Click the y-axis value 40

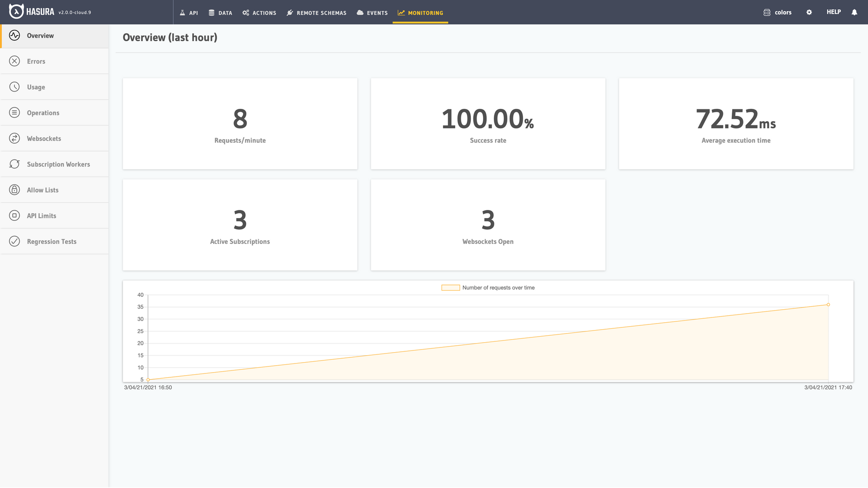pos(141,295)
